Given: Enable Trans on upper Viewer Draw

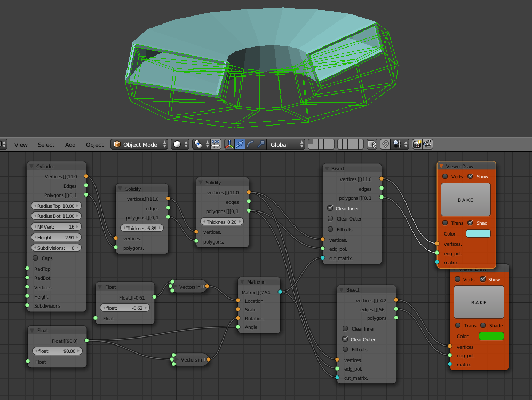Looking at the screenshot, I should tap(445, 223).
